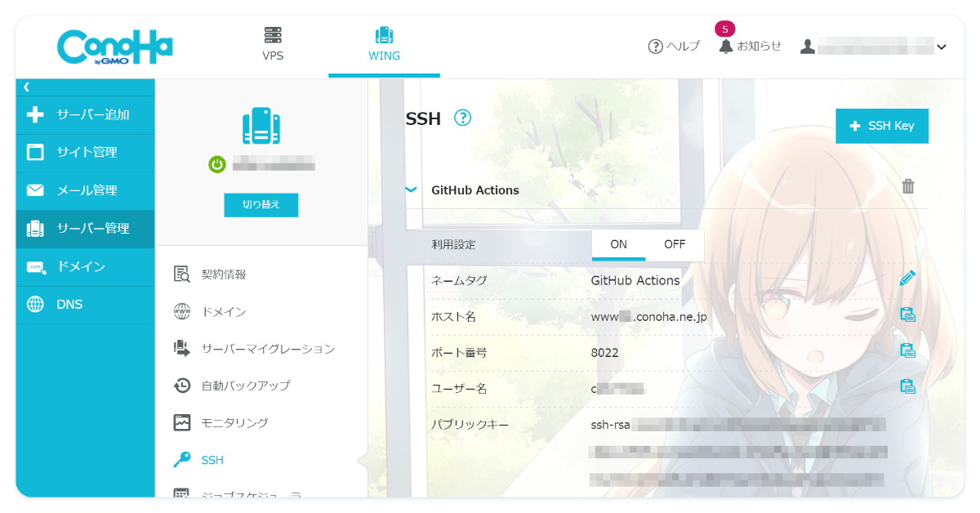Copy ユーザー名 with the clipboard icon
Viewport: 980px width, 513px height.
[x=907, y=386]
